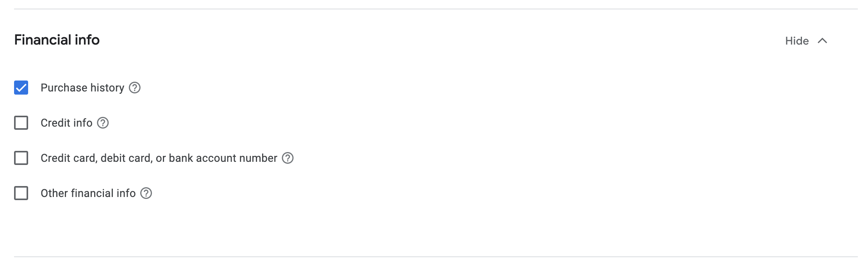Screen dimensions: 868x265
Task: Click the divider line below the checkboxes
Action: click(x=436, y=257)
